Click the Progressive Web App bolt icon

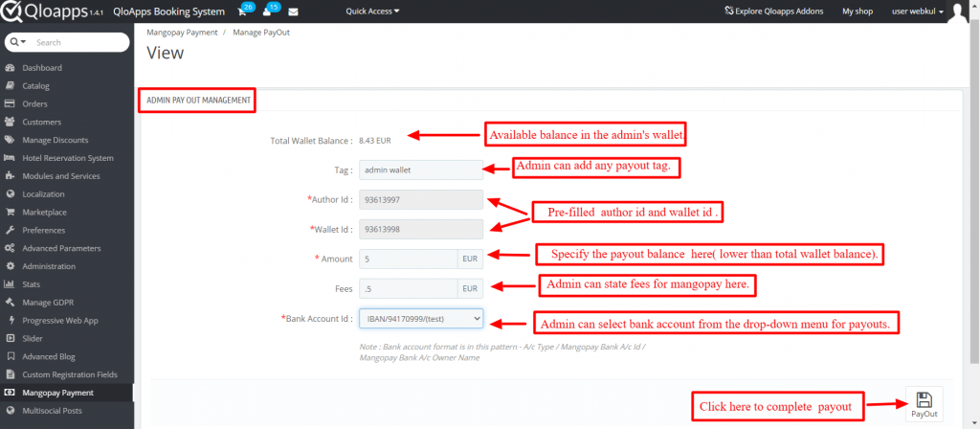coord(10,320)
